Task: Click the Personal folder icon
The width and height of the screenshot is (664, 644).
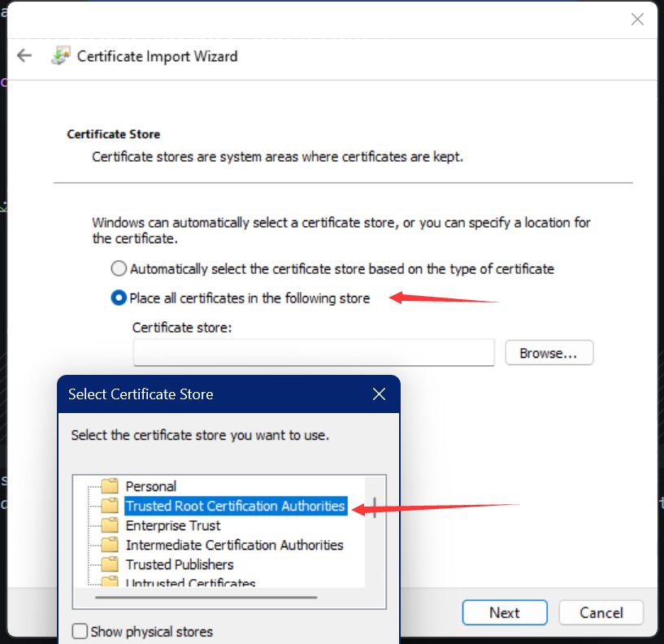Action: click(110, 485)
